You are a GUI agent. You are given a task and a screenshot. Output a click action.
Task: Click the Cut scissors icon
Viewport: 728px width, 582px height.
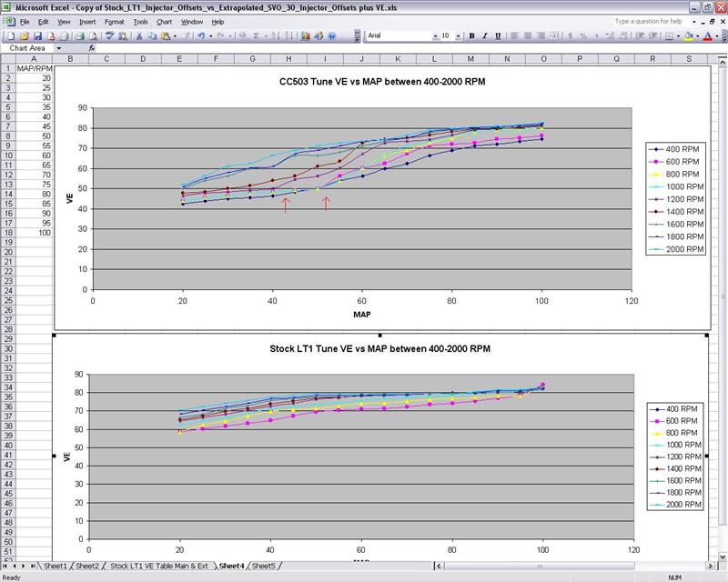[137, 36]
